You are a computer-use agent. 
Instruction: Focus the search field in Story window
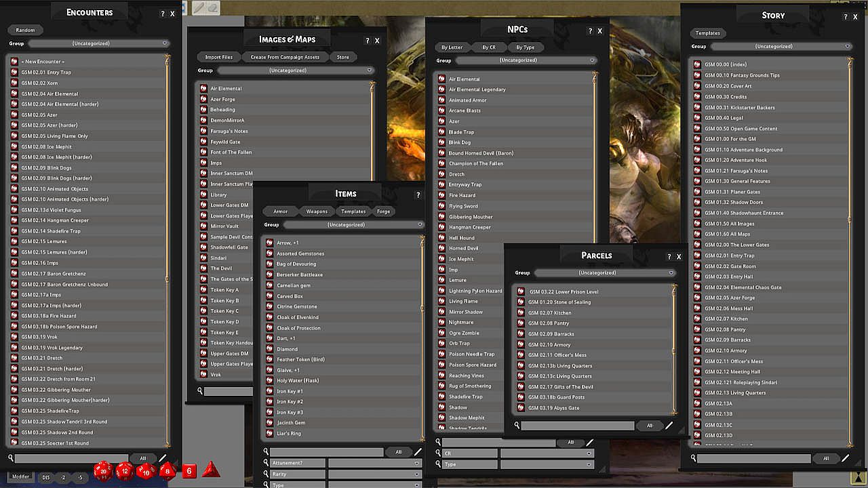[754, 458]
